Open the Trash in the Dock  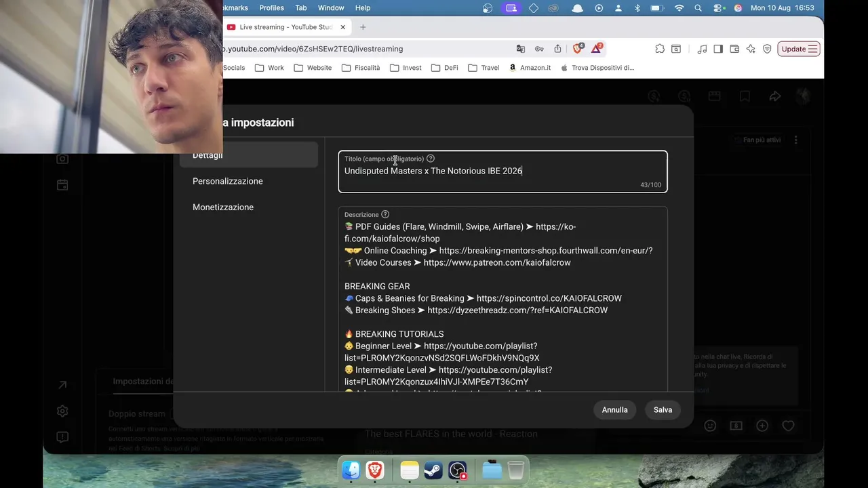515,470
